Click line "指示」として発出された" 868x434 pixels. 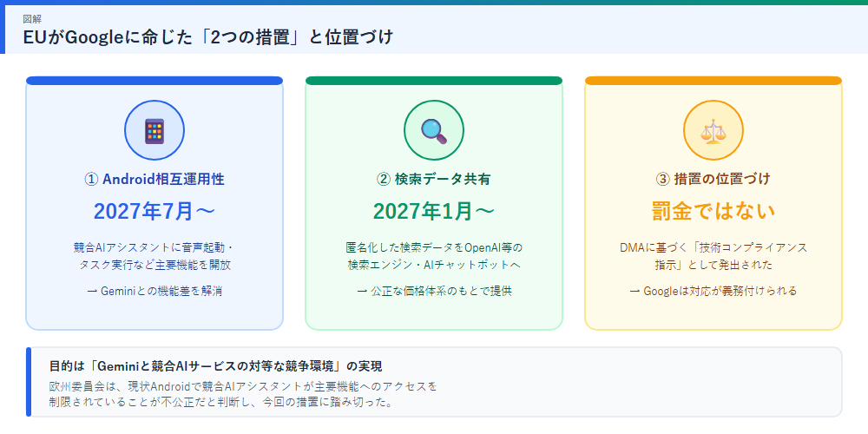(x=713, y=265)
